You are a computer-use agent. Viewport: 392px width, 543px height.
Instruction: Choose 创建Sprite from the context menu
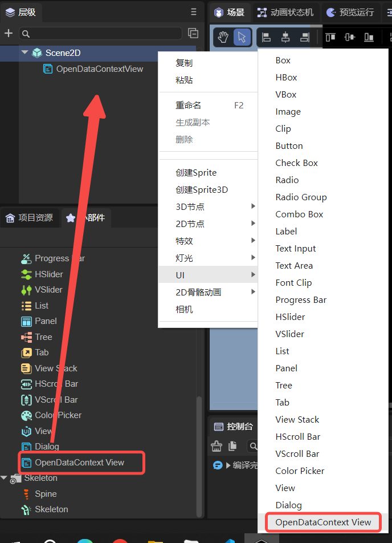click(x=196, y=172)
